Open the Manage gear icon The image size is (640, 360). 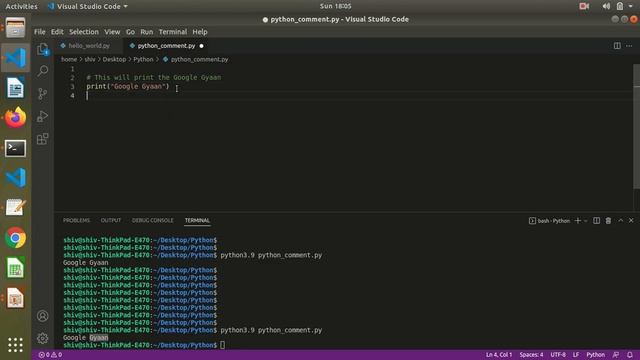click(43, 338)
